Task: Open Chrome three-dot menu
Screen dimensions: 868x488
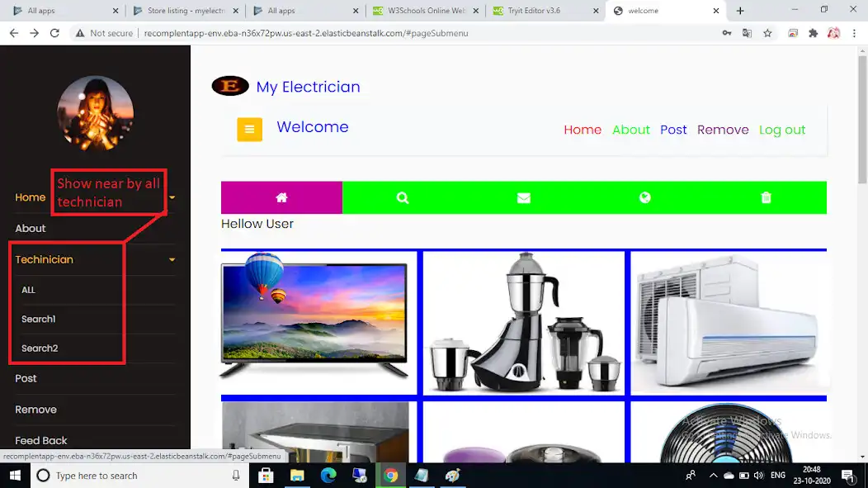Action: (854, 33)
